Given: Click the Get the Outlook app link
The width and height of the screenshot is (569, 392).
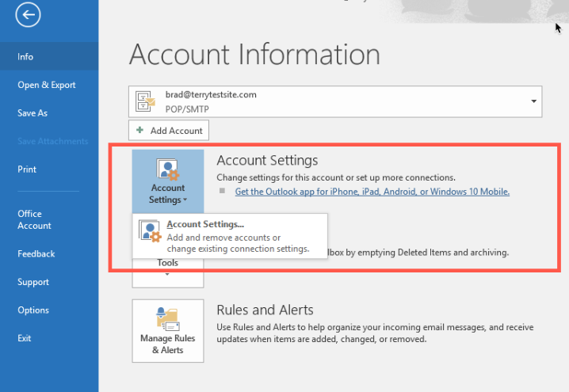Looking at the screenshot, I should coord(372,192).
